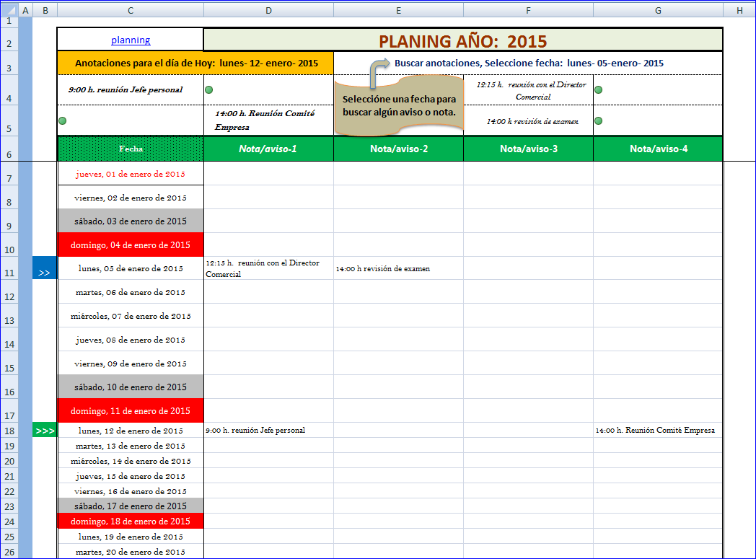The height and width of the screenshot is (559, 756).
Task: Click row 18 note 14:00 h. Reunión Comité Empresa
Action: click(658, 431)
